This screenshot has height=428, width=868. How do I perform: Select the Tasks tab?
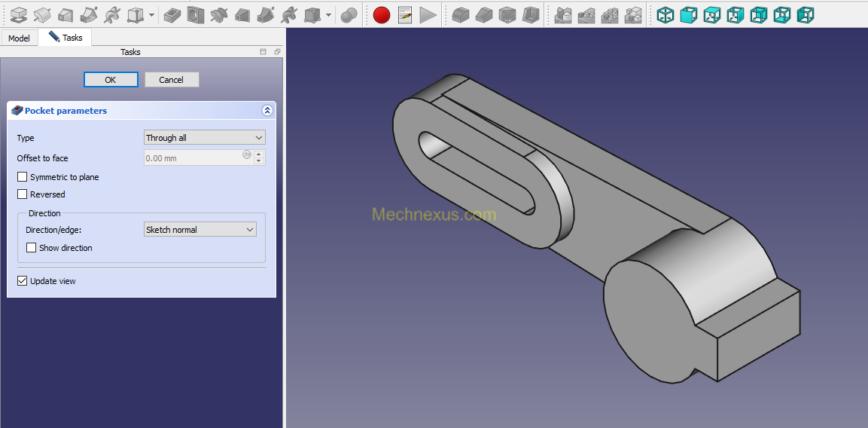tap(66, 38)
